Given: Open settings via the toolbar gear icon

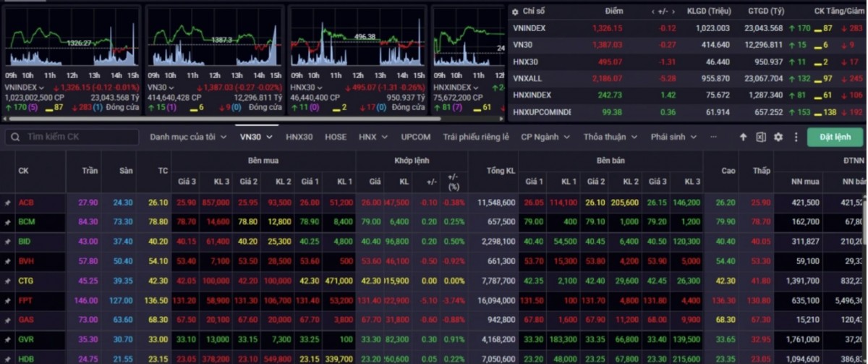Looking at the screenshot, I should click(x=778, y=137).
